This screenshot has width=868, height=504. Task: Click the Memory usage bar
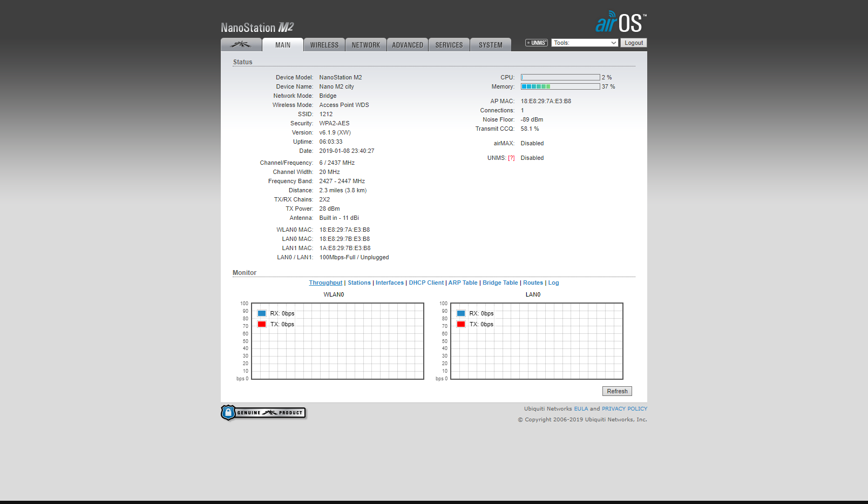(560, 86)
